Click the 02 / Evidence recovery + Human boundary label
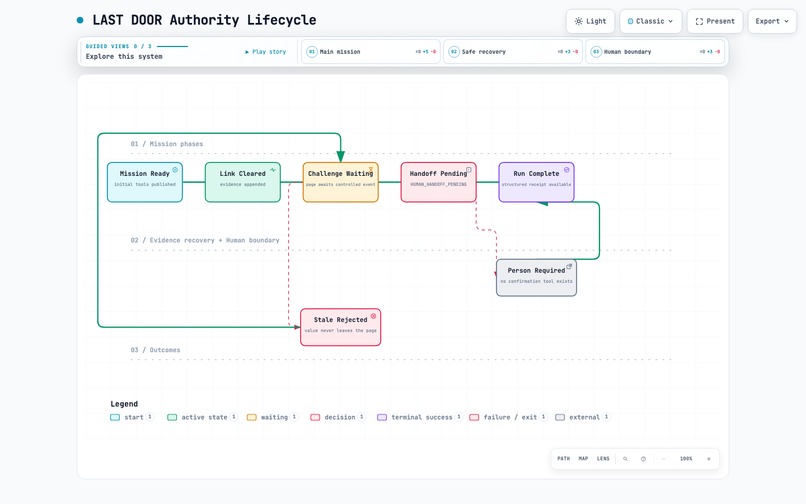The height and width of the screenshot is (504, 806). pyautogui.click(x=205, y=240)
